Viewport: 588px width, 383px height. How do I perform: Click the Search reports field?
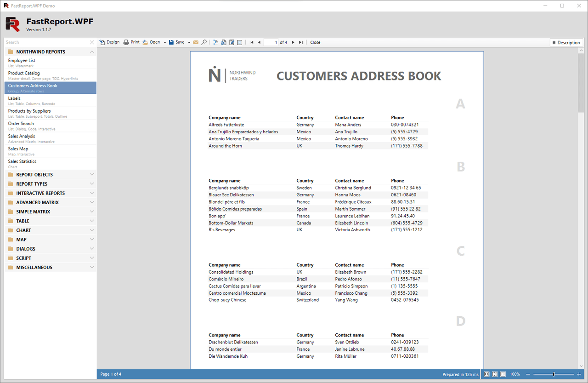[x=46, y=42]
